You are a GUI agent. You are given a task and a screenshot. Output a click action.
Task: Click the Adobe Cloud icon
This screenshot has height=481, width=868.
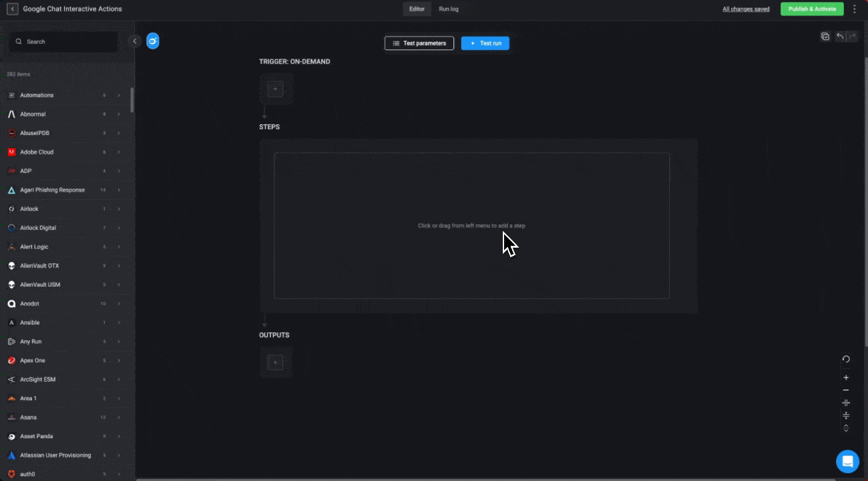pos(11,152)
